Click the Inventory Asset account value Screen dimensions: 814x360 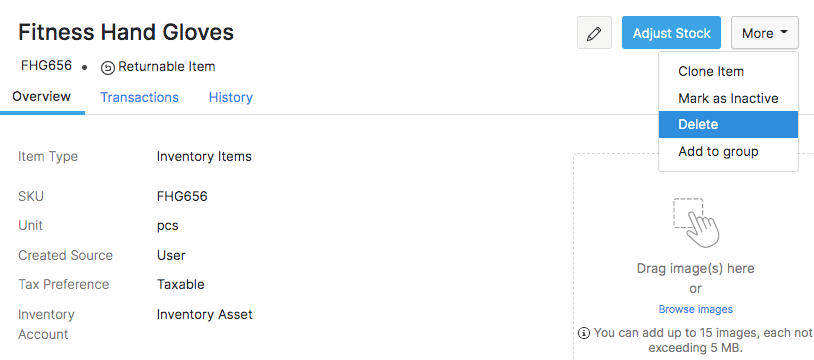click(205, 314)
